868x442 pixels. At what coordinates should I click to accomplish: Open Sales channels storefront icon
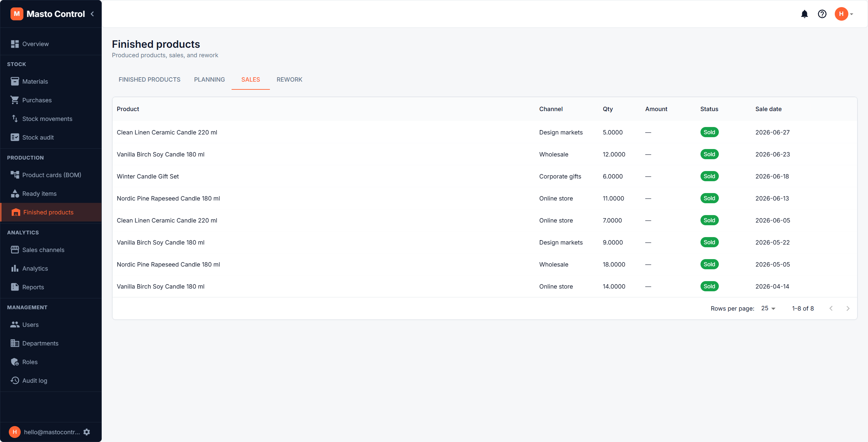tap(15, 250)
